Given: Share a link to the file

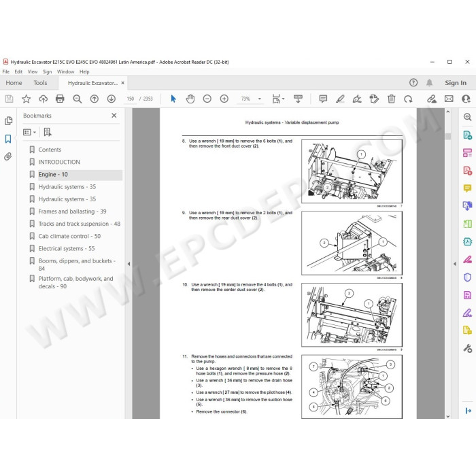Looking at the screenshot, I should (432, 99).
